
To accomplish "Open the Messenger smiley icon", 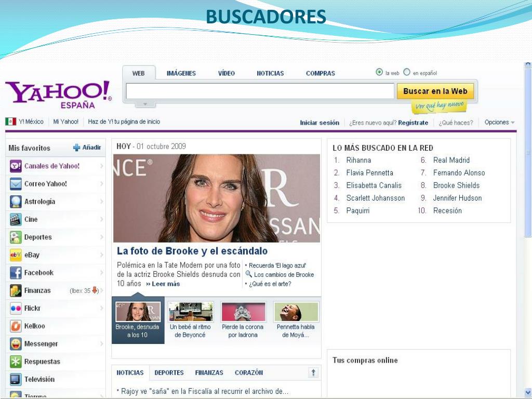I will [x=16, y=344].
